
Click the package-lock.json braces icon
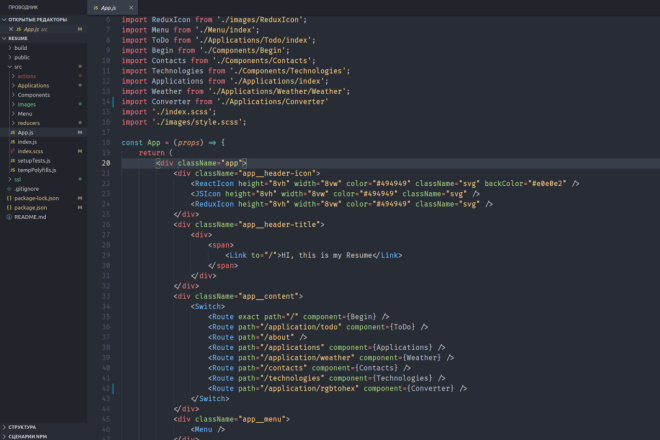tap(9, 198)
